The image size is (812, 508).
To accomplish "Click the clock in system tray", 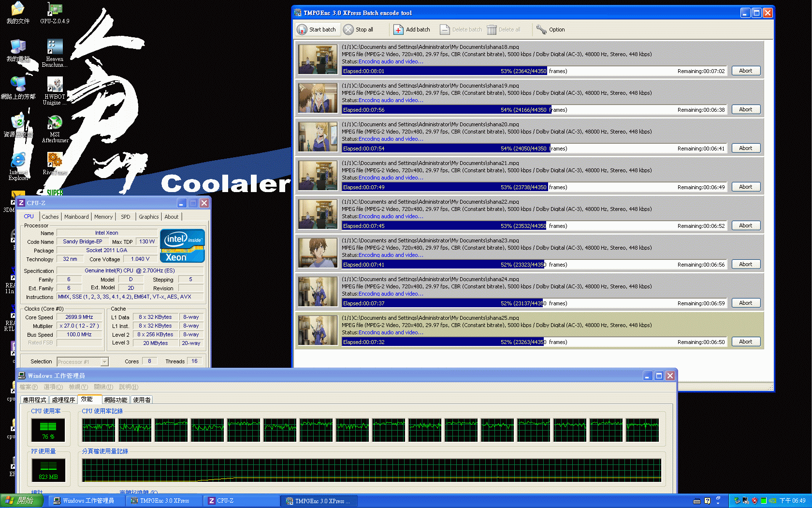I will 792,501.
